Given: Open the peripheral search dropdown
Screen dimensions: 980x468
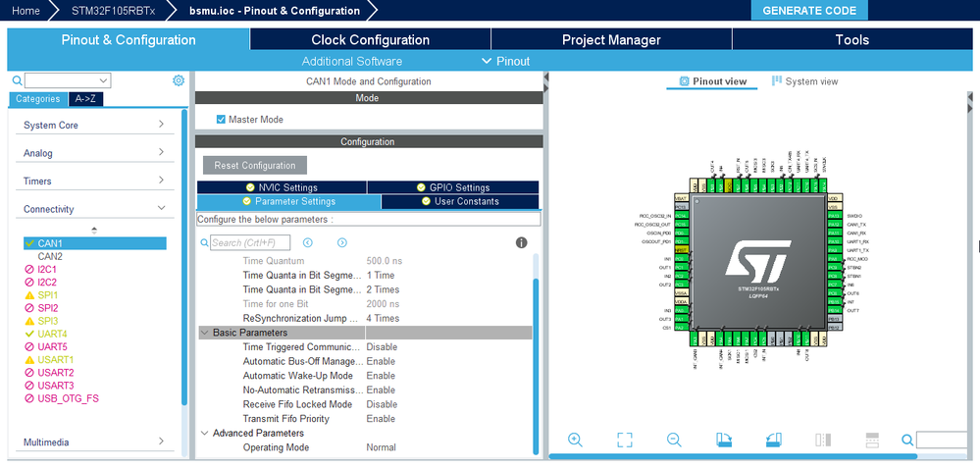Looking at the screenshot, I should pos(104,80).
